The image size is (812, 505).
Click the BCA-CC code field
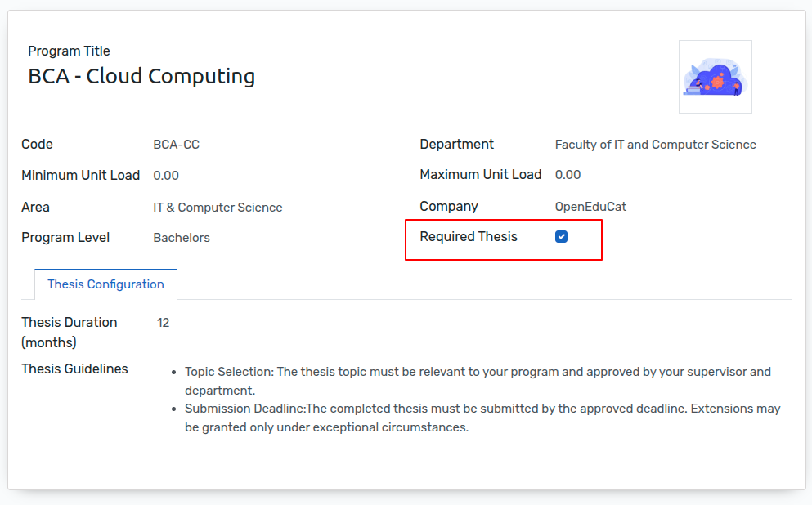(176, 145)
